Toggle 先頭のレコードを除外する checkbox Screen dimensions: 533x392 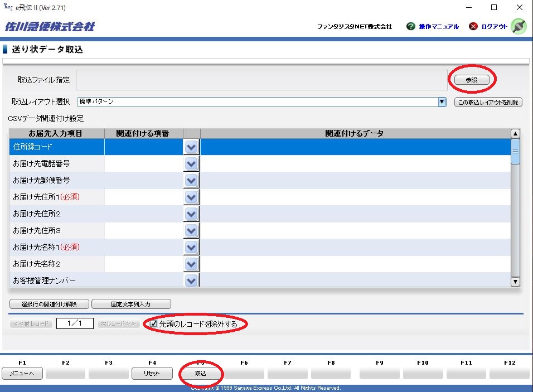(x=154, y=324)
